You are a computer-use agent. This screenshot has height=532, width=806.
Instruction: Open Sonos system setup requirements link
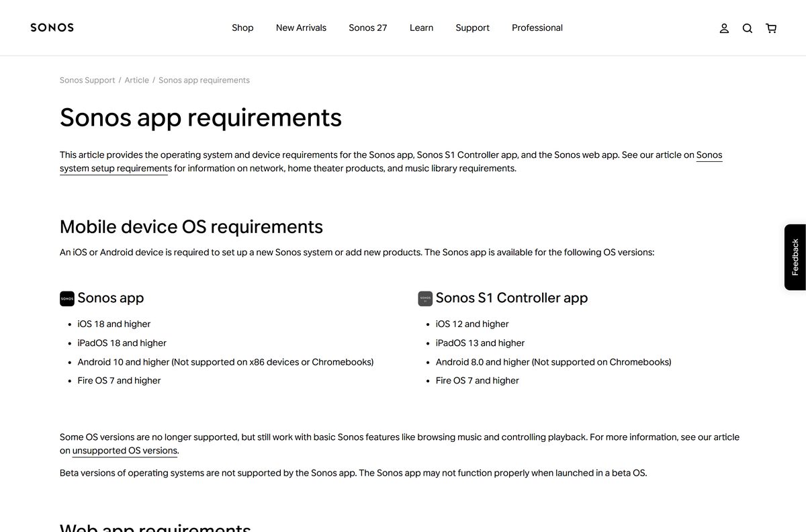pos(116,168)
